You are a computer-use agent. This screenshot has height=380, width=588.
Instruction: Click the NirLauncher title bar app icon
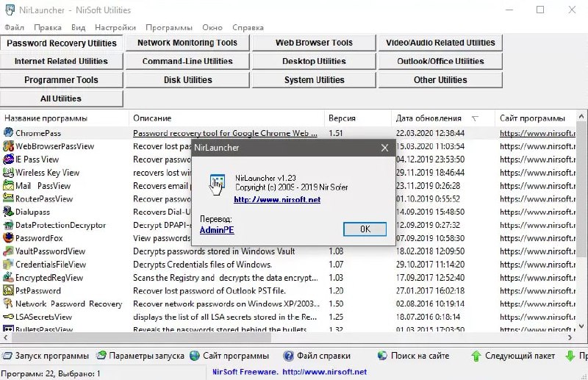click(x=10, y=10)
